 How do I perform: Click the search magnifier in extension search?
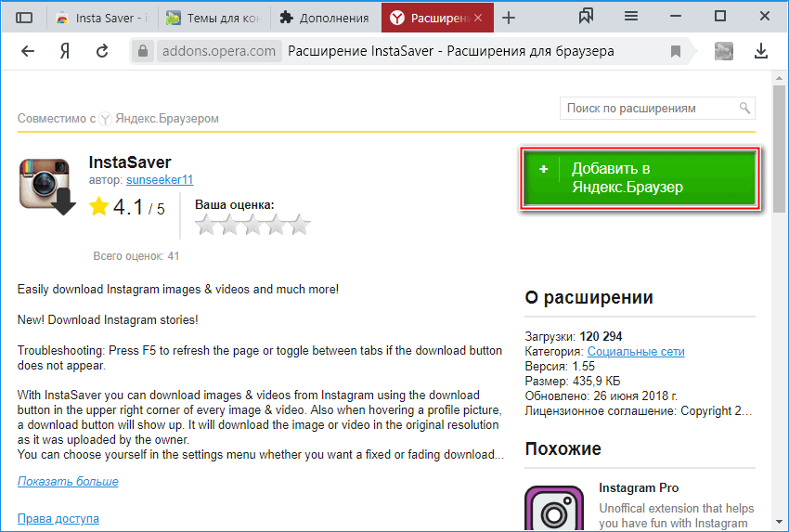pyautogui.click(x=744, y=109)
